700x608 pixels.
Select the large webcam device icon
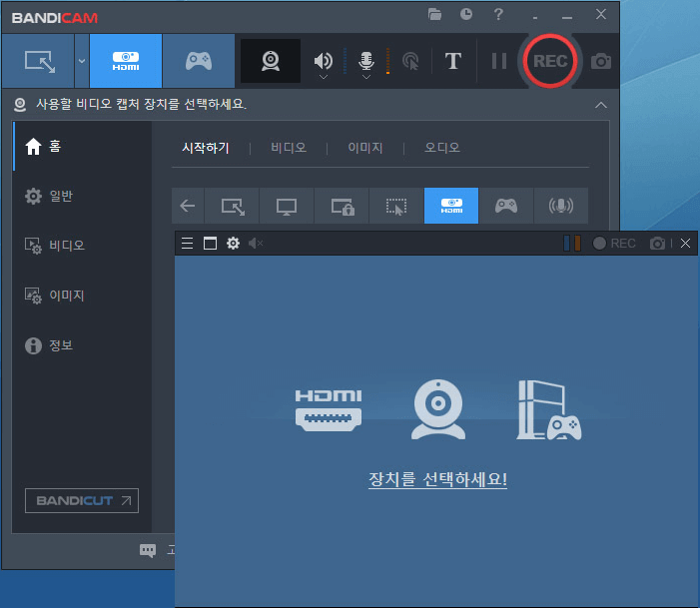438,409
